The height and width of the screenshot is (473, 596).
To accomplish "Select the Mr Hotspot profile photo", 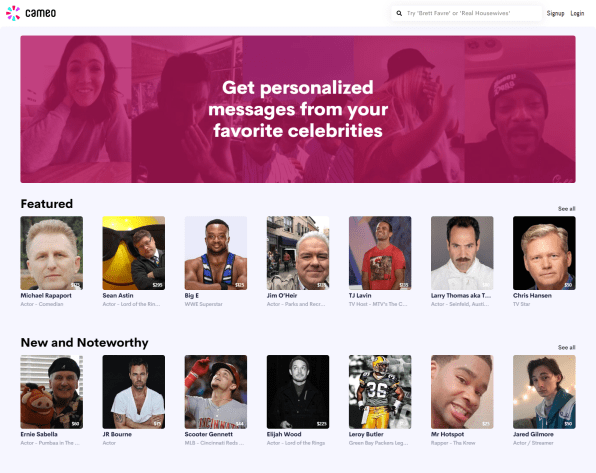I will point(462,392).
